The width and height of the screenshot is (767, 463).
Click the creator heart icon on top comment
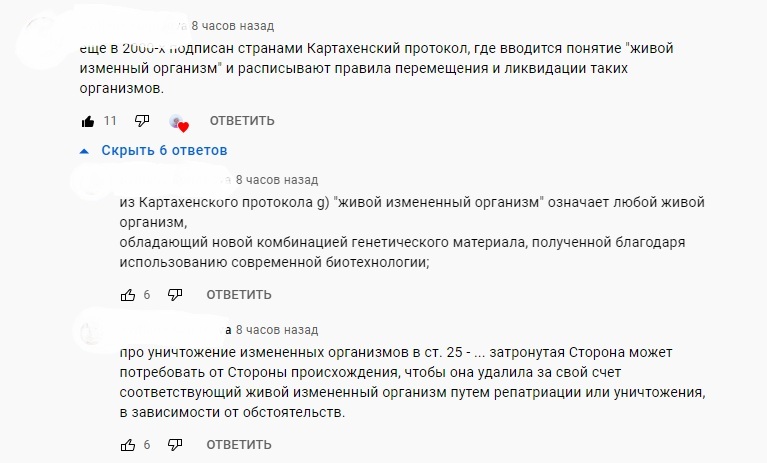pos(179,123)
